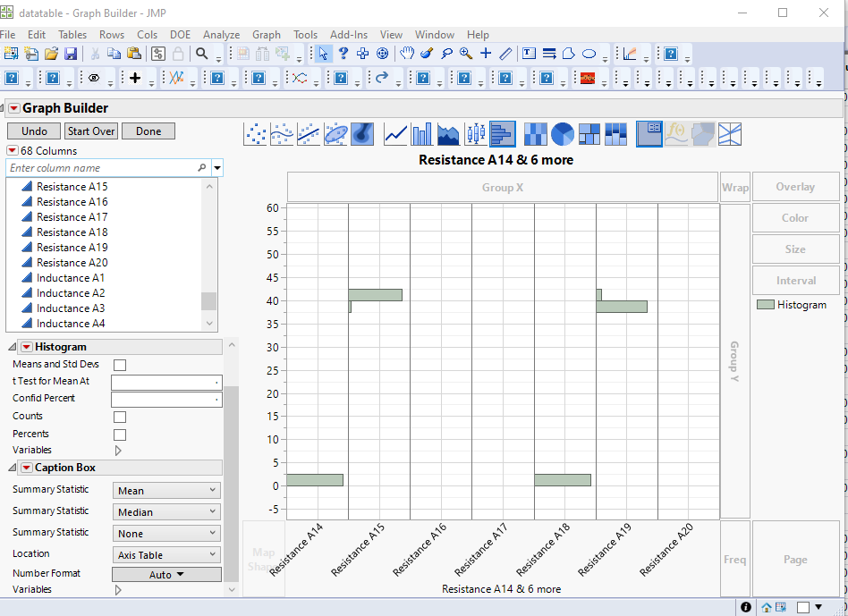This screenshot has height=616, width=848.
Task: Open the Analyze menu
Action: [x=221, y=35]
